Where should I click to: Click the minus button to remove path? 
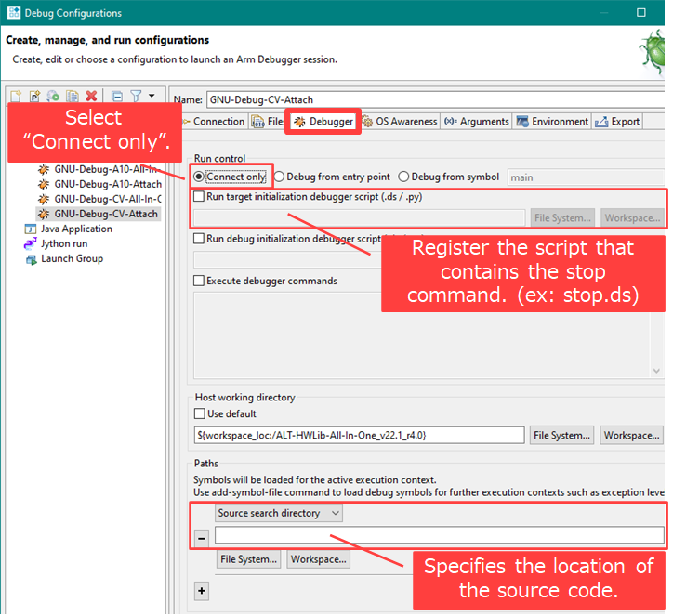pyautogui.click(x=202, y=538)
